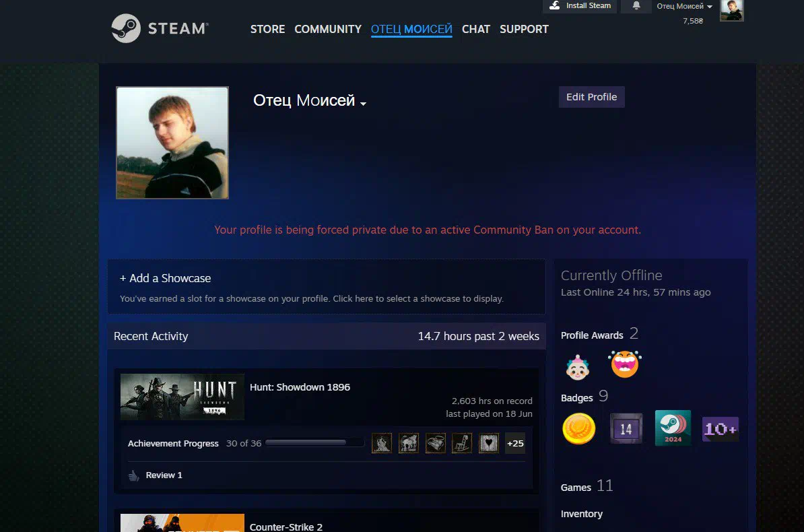
Task: Open the small account avatar in header
Action: [x=732, y=10]
